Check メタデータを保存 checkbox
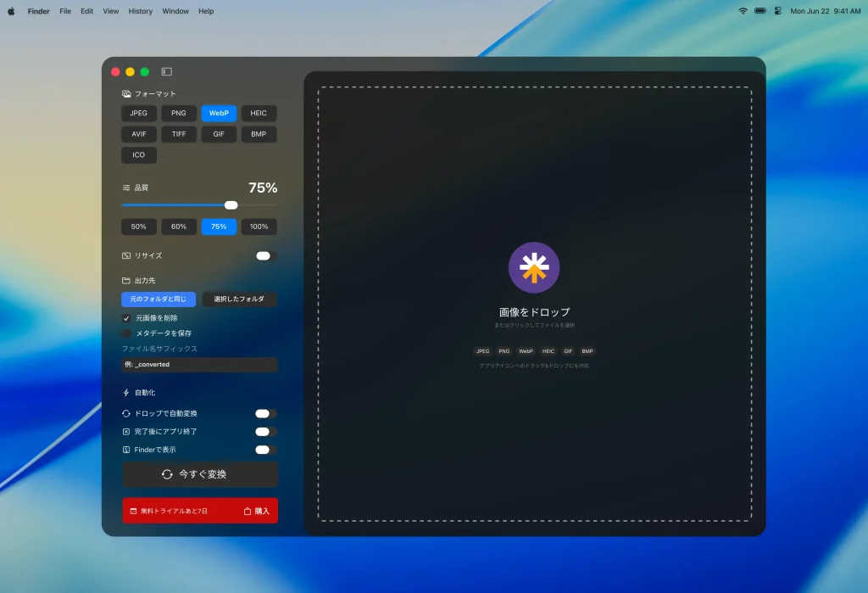This screenshot has width=868, height=593. pos(127,333)
